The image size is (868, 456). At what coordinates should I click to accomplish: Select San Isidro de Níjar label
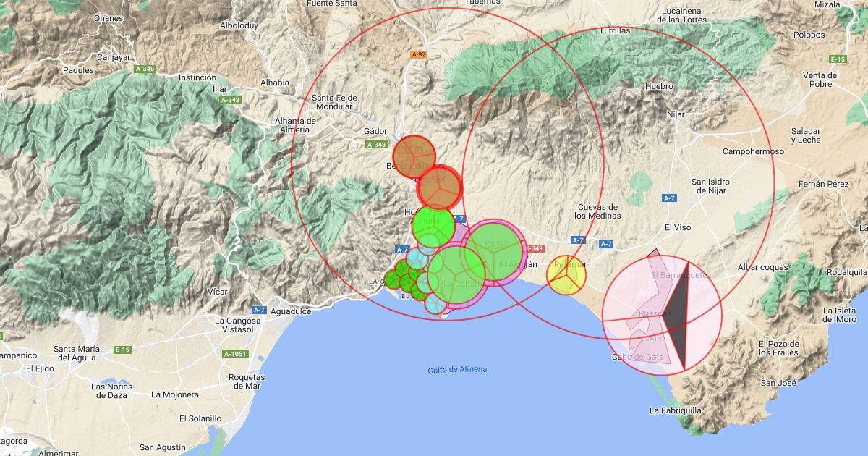(x=710, y=187)
